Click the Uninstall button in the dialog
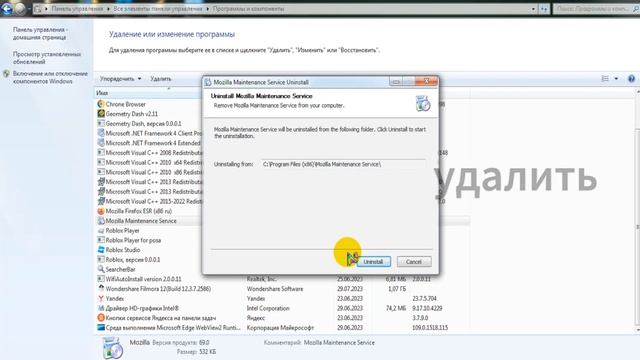640x360 pixels. [373, 262]
